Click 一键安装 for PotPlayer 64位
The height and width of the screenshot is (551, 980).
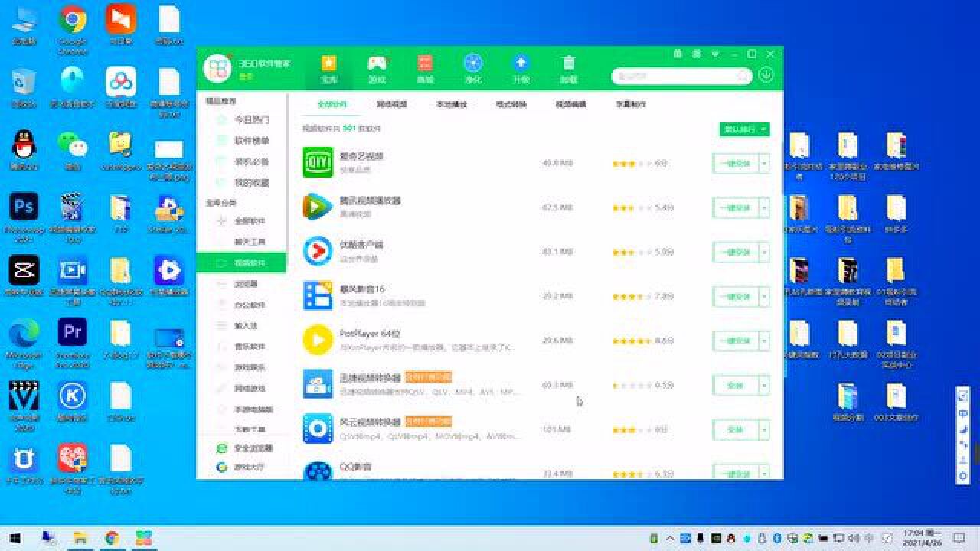[735, 341]
